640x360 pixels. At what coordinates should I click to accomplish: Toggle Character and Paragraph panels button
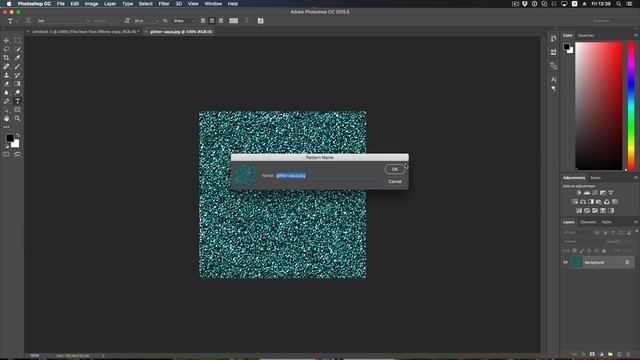coord(260,21)
